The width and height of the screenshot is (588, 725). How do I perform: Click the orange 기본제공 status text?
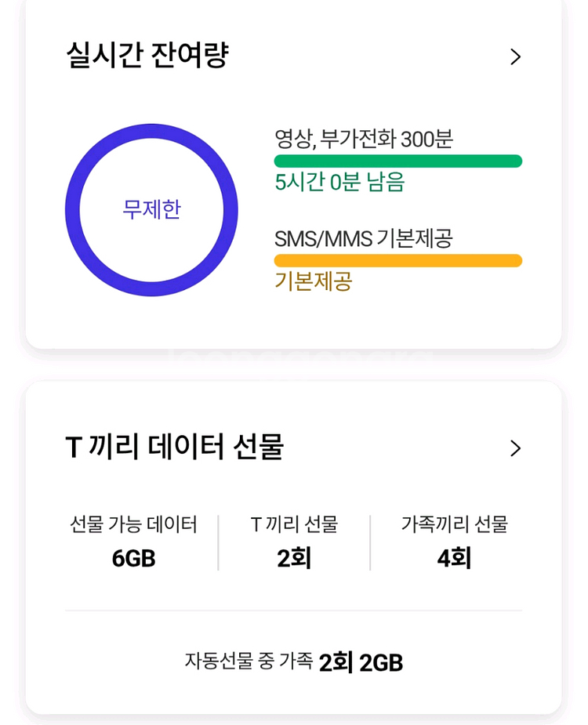point(313,281)
